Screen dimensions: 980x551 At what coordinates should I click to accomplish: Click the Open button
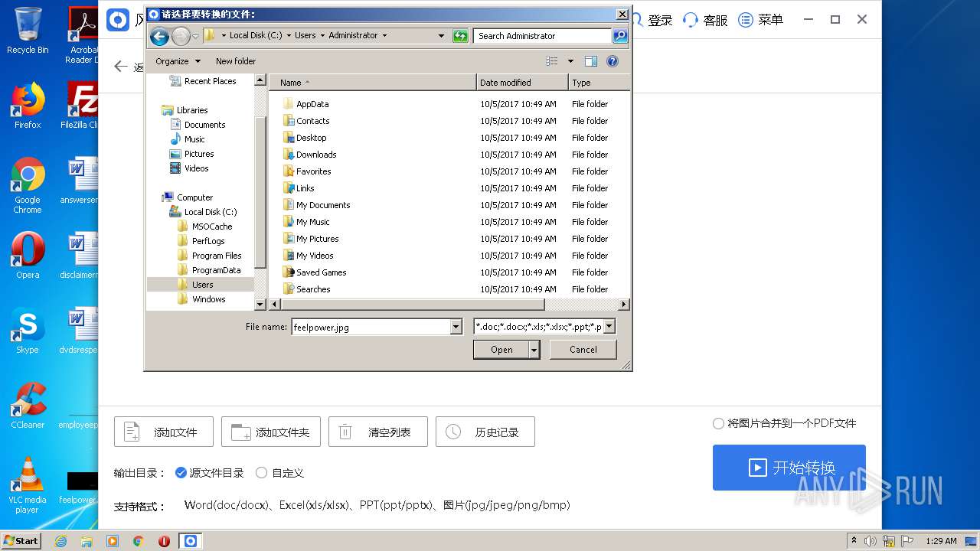pyautogui.click(x=501, y=350)
